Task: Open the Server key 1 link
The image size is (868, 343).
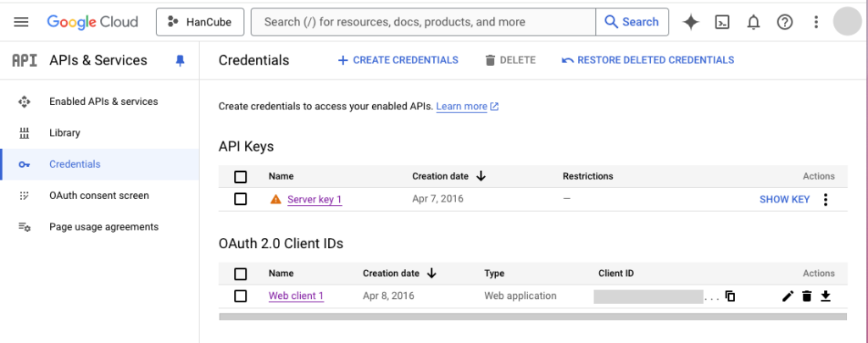Action: point(314,200)
